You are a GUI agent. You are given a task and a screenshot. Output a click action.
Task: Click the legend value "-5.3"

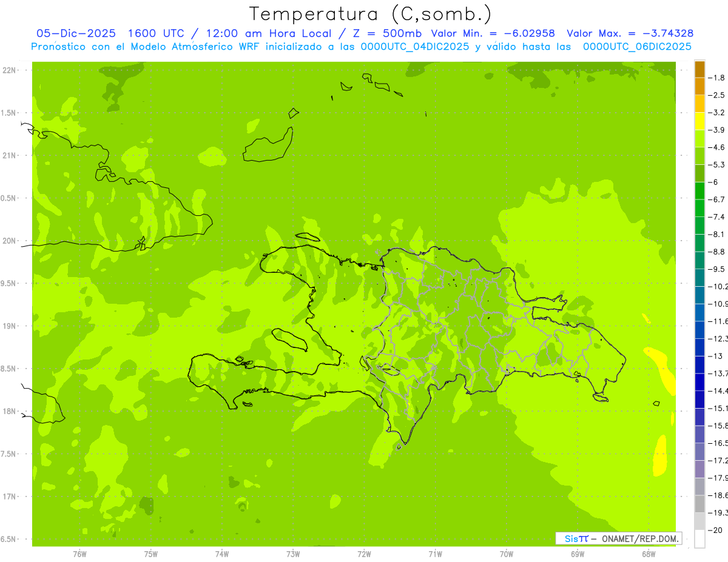[x=718, y=165]
